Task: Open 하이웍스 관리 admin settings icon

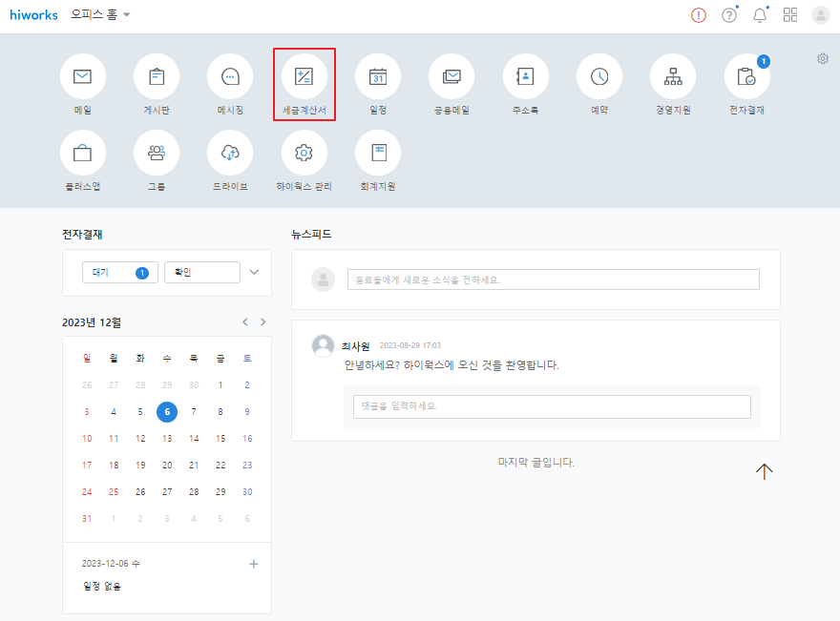Action: coord(304,153)
